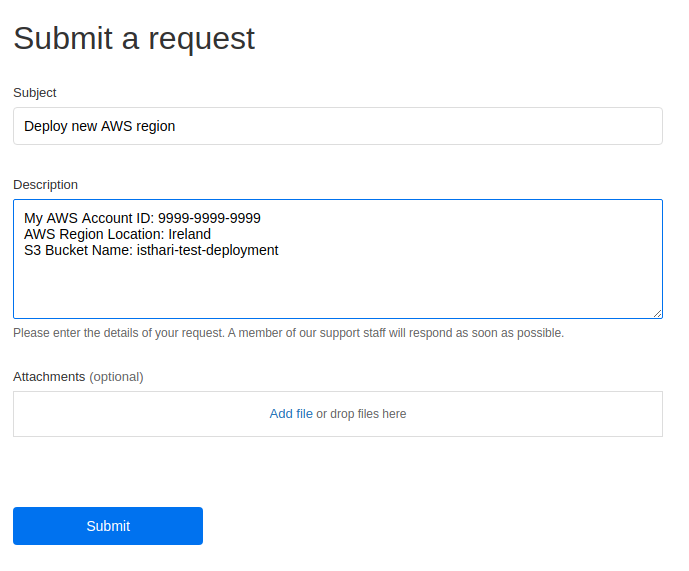Click the Subject field label

tap(35, 93)
